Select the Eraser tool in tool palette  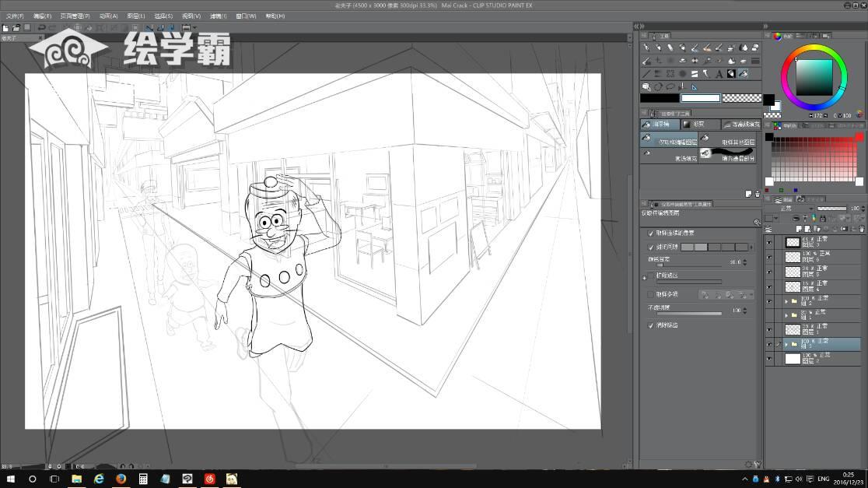point(755,48)
